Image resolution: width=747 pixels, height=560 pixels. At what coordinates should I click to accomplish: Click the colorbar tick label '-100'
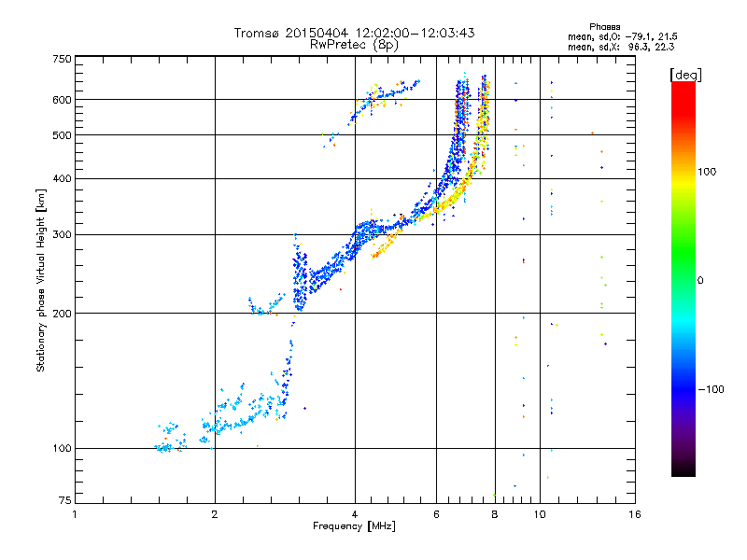(x=711, y=389)
